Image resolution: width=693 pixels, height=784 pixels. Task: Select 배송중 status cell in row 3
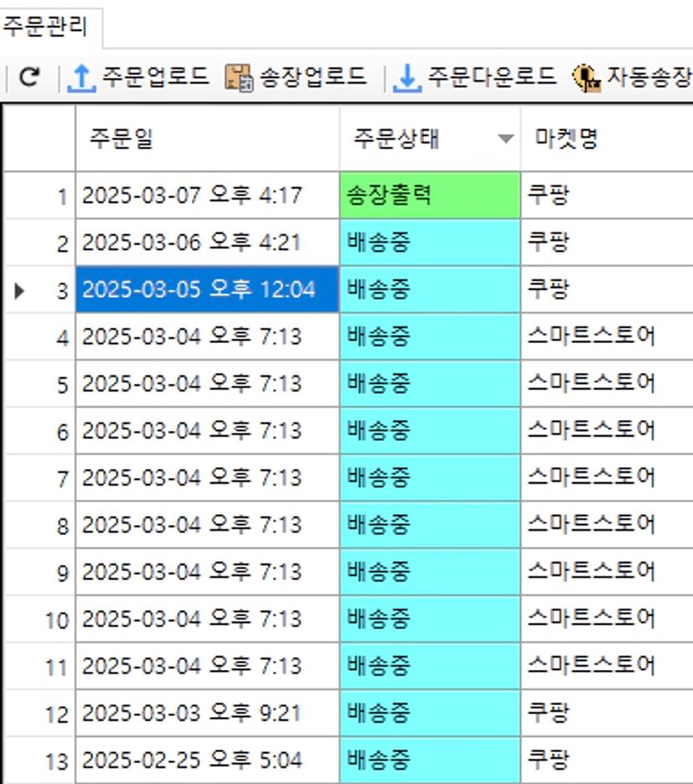tap(430, 289)
